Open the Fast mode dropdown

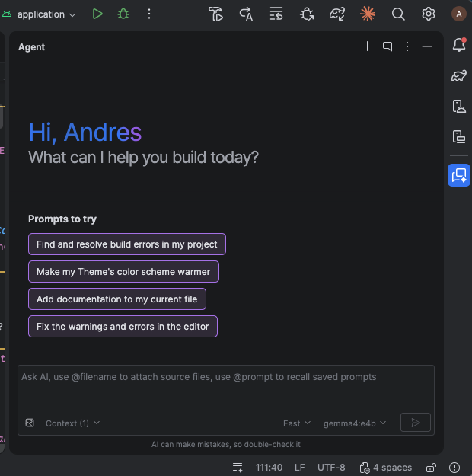pyautogui.click(x=297, y=423)
